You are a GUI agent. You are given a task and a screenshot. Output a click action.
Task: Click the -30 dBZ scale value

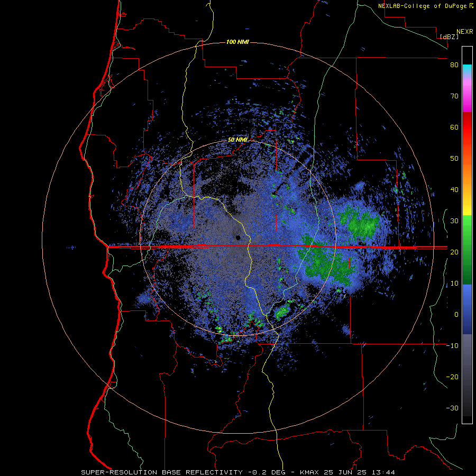452,408
